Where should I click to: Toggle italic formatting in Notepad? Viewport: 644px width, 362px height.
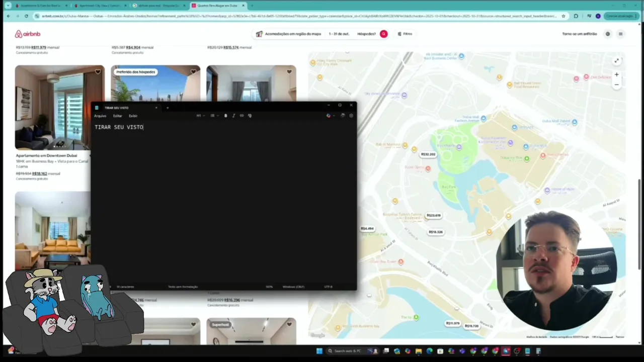233,116
